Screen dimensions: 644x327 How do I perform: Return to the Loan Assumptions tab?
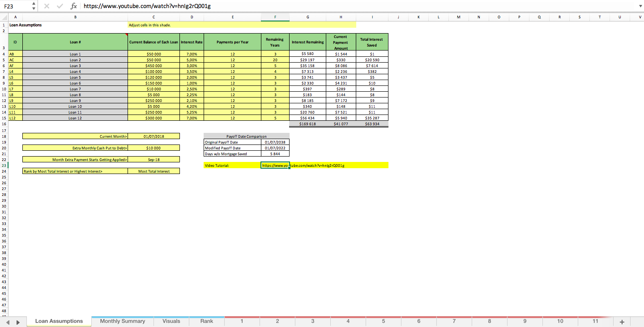coord(58,321)
